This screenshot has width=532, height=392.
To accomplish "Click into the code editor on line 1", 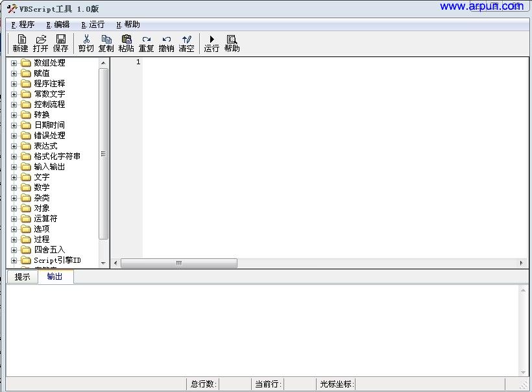I will click(334, 62).
